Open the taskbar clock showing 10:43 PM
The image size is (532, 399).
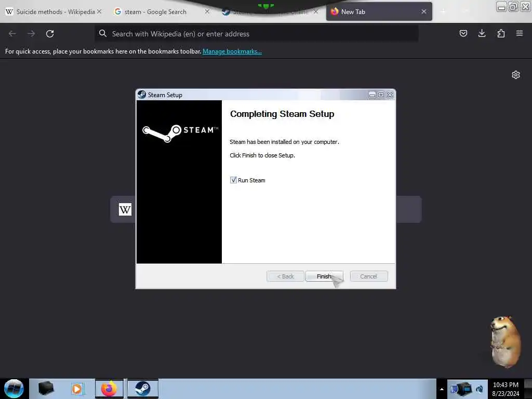click(506, 389)
